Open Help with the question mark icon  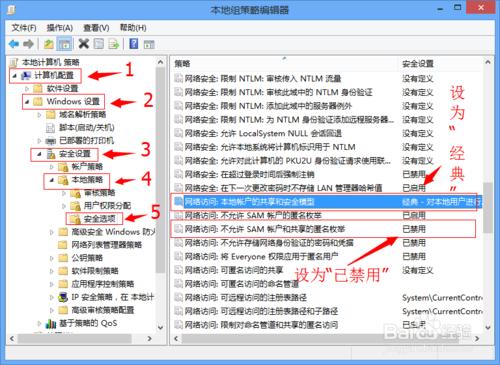click(134, 44)
